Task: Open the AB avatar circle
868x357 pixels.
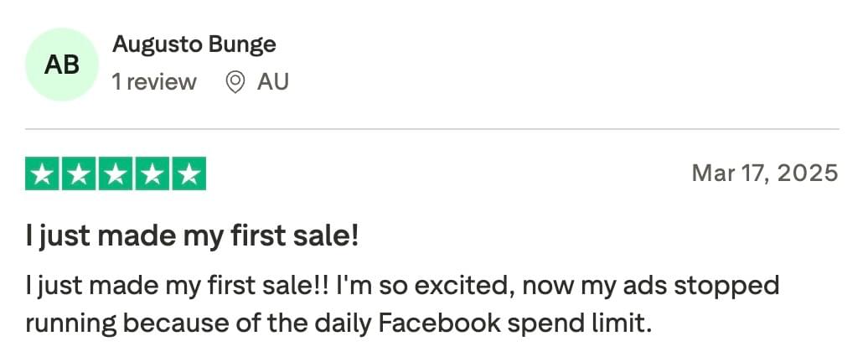Action: click(x=62, y=65)
